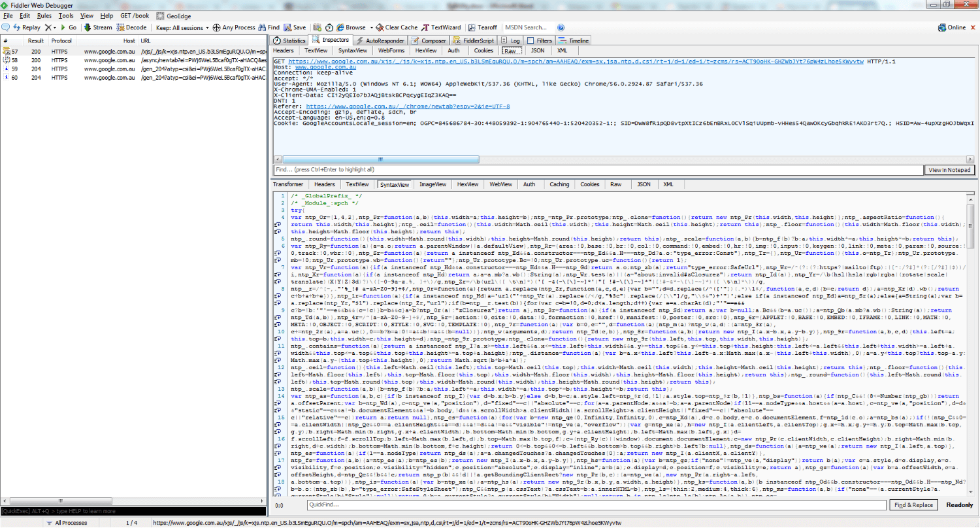Open the Edit menu
The height and width of the screenshot is (528, 980).
tap(25, 15)
